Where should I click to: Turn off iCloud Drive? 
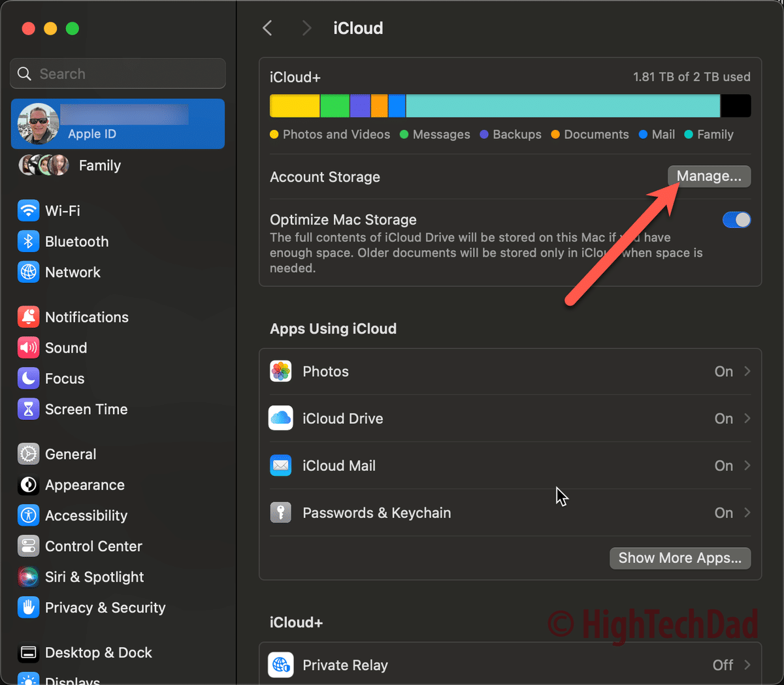click(x=723, y=418)
